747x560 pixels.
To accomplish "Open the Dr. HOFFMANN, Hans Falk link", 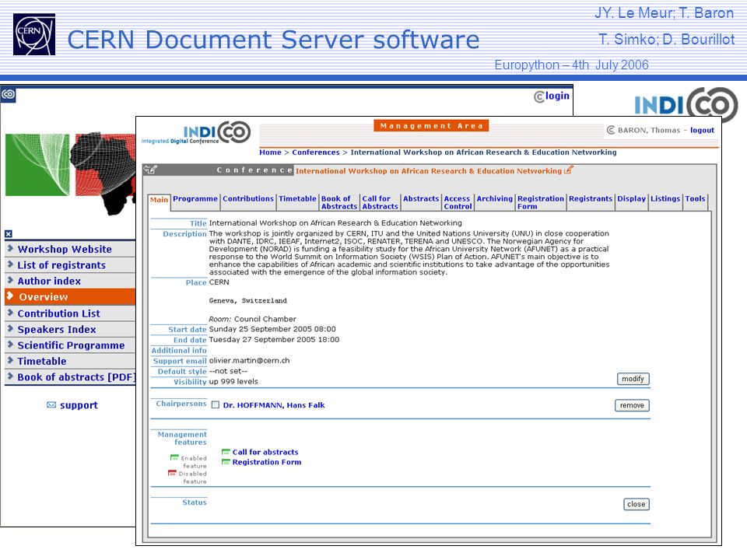I will pos(274,405).
